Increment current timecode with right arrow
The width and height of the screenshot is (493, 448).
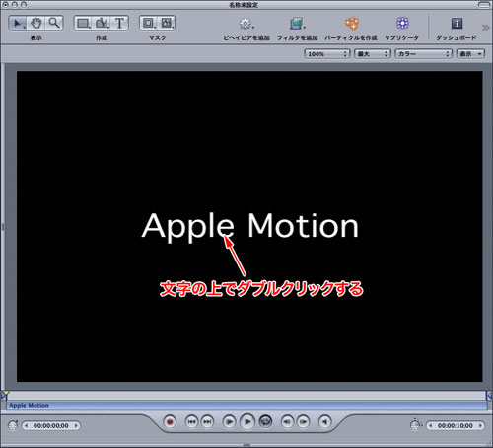pos(76,426)
